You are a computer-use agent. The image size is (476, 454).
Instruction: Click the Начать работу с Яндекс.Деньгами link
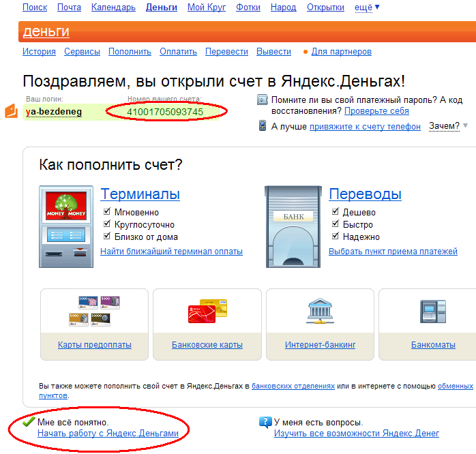point(108,433)
